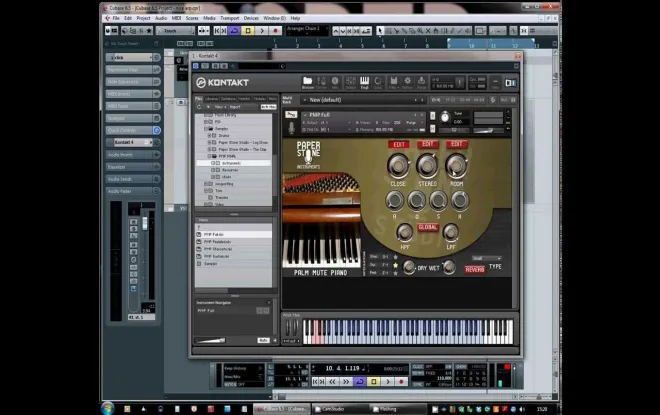Click the Kontakt Tune knob
Image resolution: width=660 pixels, height=415 pixels.
point(445,117)
